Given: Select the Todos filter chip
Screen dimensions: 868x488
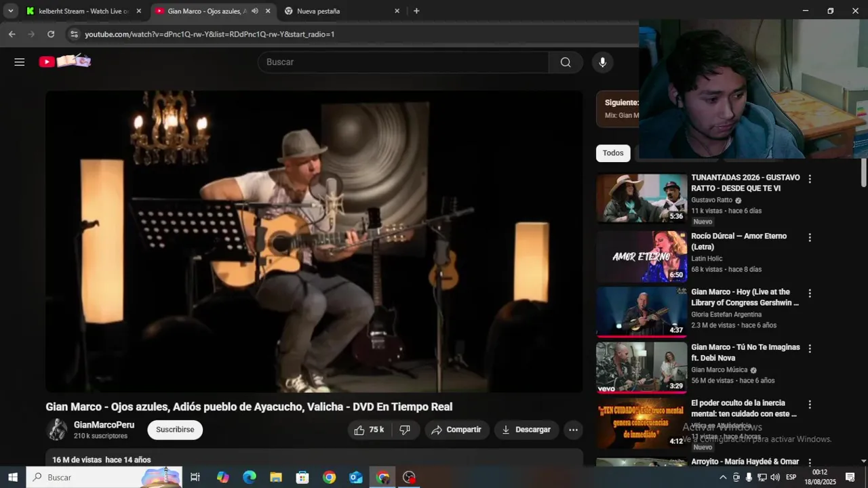Looking at the screenshot, I should tap(613, 153).
